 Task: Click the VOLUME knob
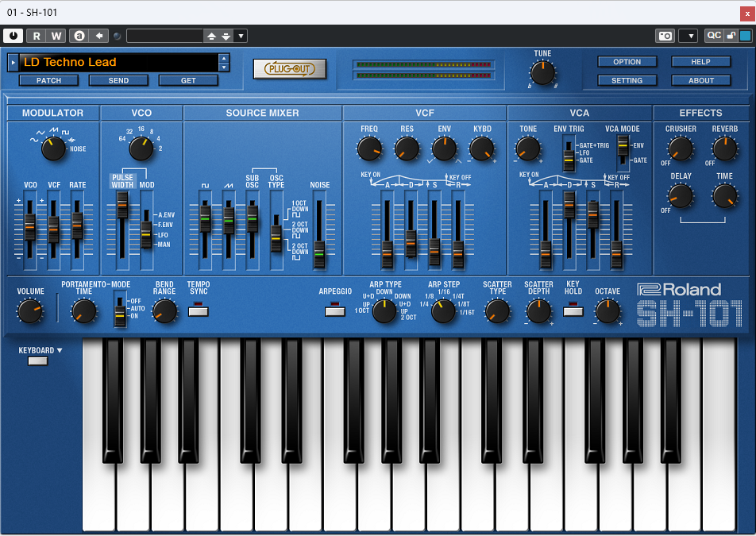30,311
